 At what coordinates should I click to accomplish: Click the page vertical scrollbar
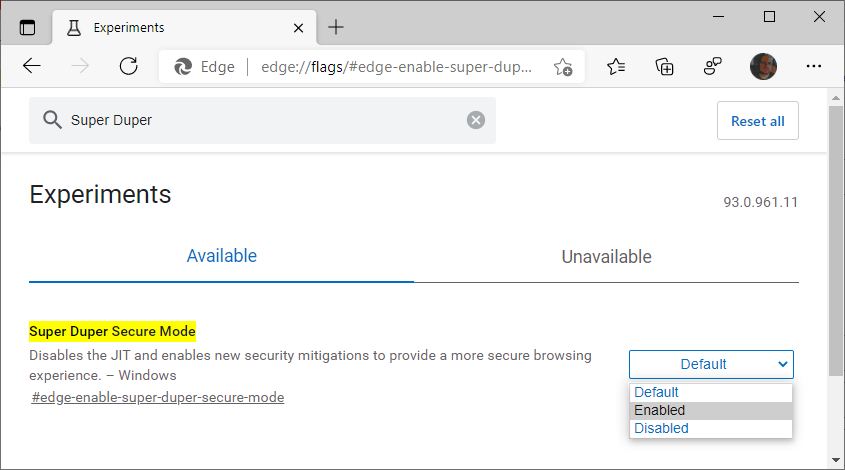pos(836,240)
